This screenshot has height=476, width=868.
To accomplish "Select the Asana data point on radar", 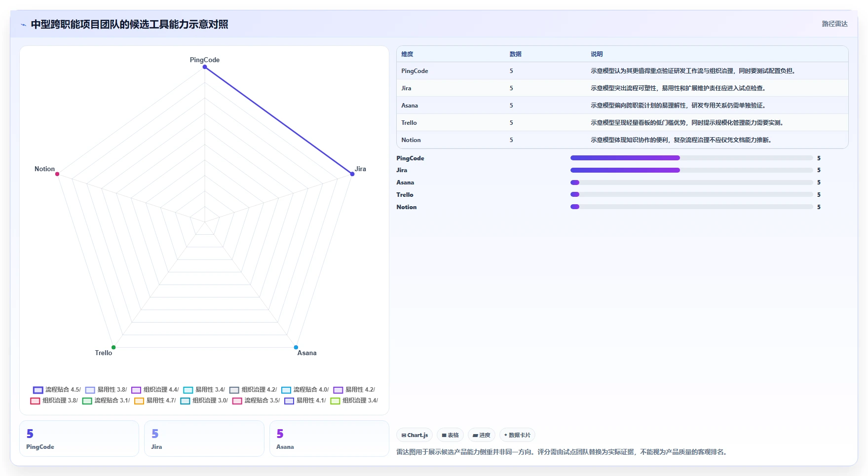I will tap(296, 347).
